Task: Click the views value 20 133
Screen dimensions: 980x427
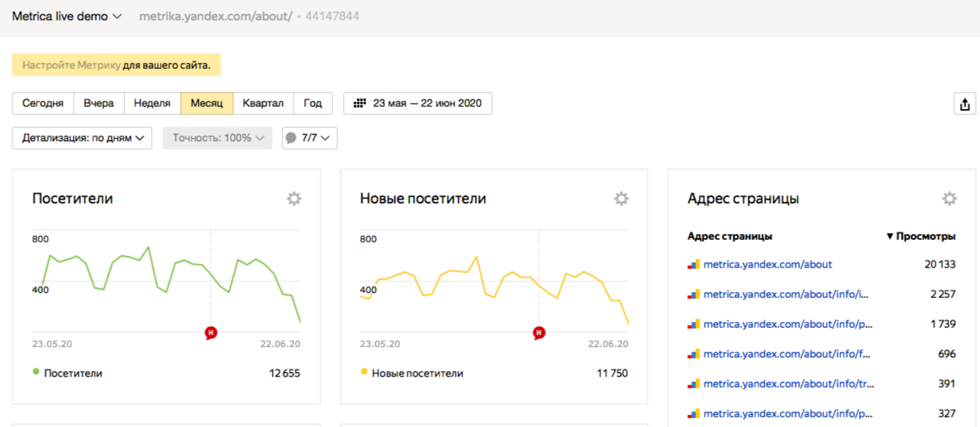Action: [x=939, y=264]
